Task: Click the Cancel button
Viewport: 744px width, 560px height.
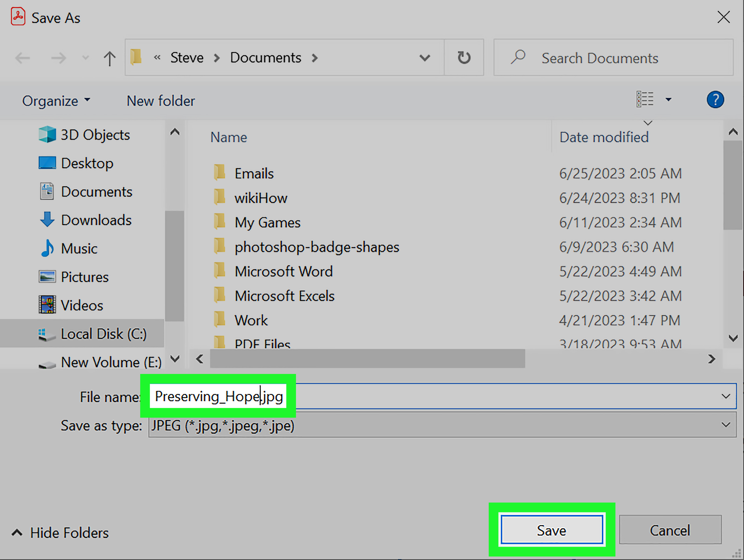Action: tap(670, 530)
